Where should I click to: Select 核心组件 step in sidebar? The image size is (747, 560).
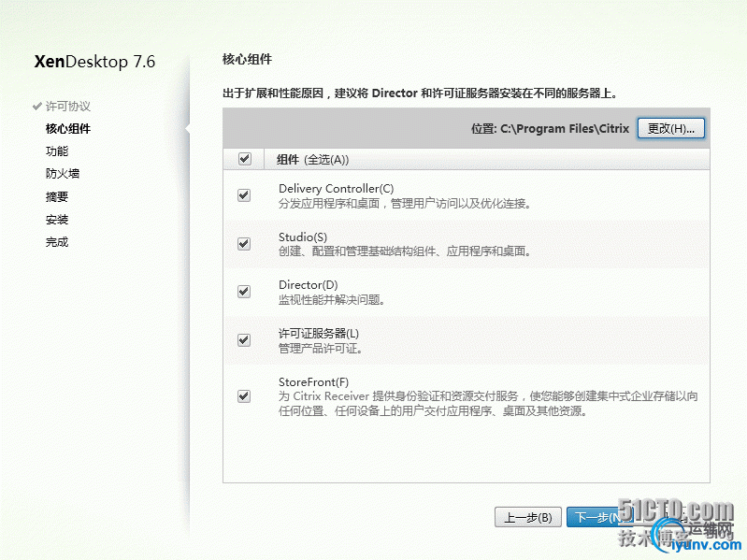tap(68, 129)
